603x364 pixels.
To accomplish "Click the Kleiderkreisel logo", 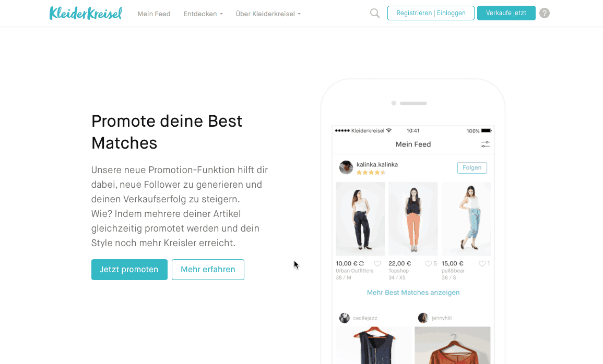I will 86,13.
